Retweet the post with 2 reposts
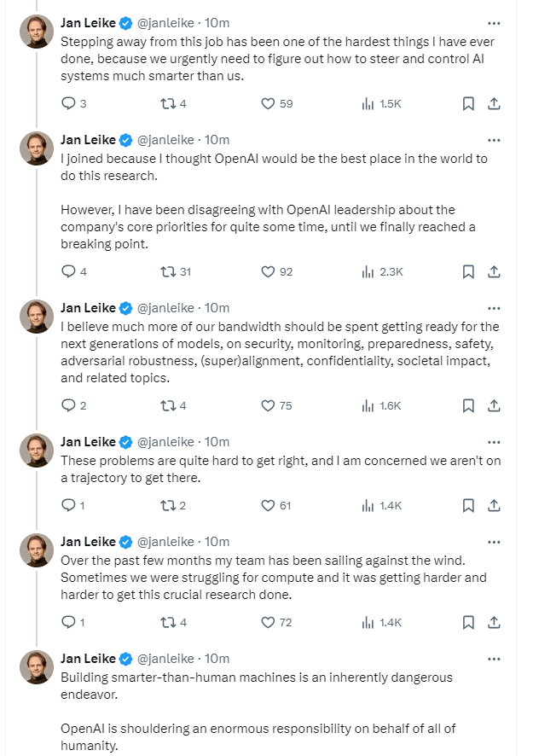This screenshot has width=533, height=756. point(168,505)
